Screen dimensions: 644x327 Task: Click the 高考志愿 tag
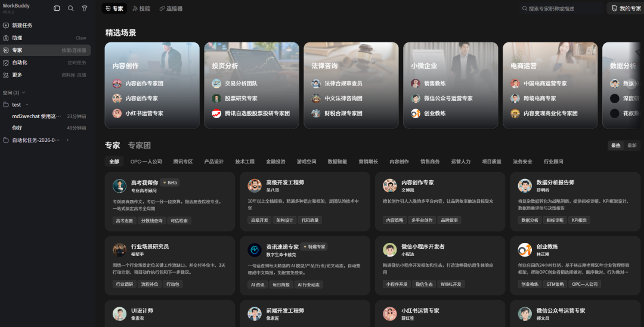(125, 221)
